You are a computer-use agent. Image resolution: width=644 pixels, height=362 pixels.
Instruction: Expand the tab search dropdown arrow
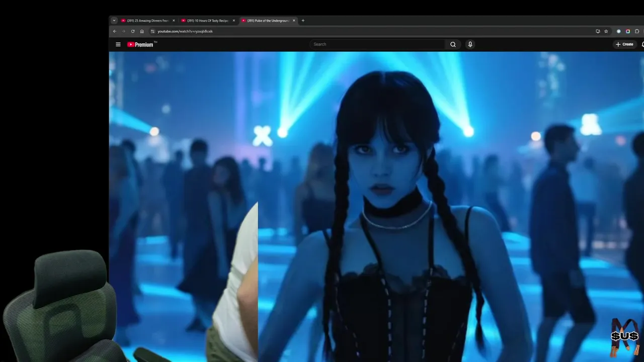[x=114, y=21]
